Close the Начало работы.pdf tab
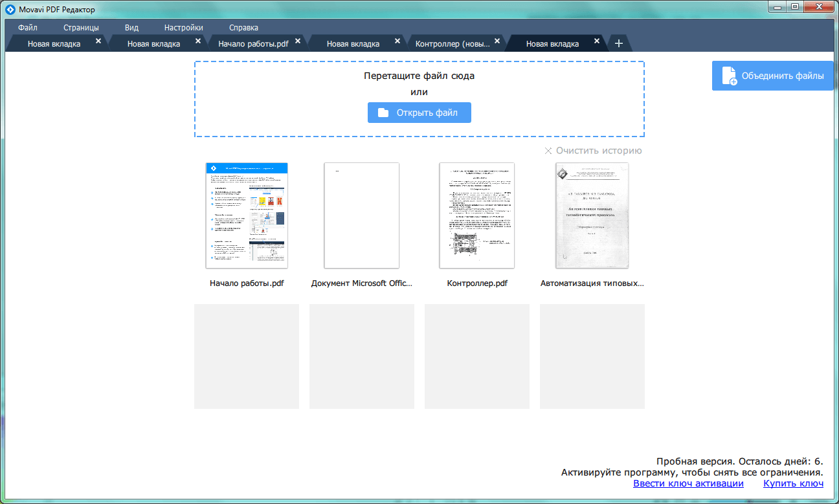Screen dimensions: 839x504 point(298,41)
